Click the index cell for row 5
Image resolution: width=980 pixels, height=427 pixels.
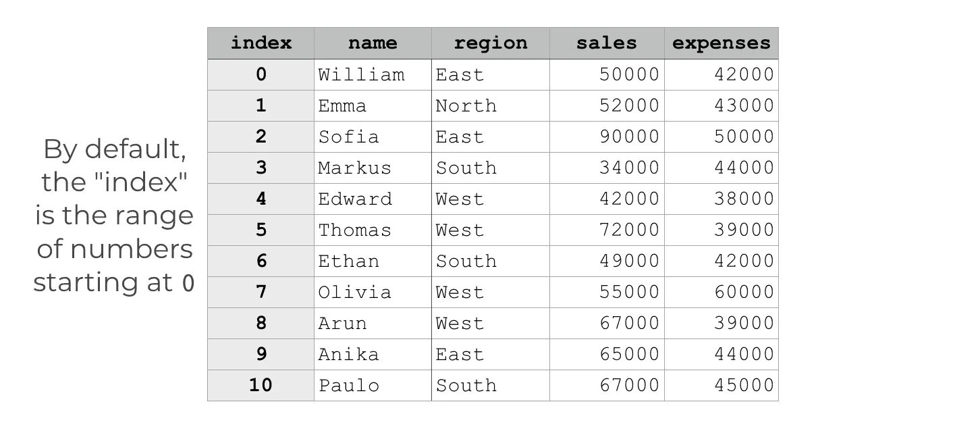click(261, 230)
